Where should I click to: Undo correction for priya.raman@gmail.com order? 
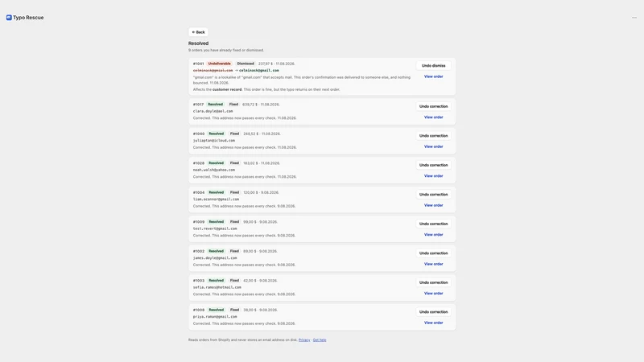pyautogui.click(x=433, y=312)
